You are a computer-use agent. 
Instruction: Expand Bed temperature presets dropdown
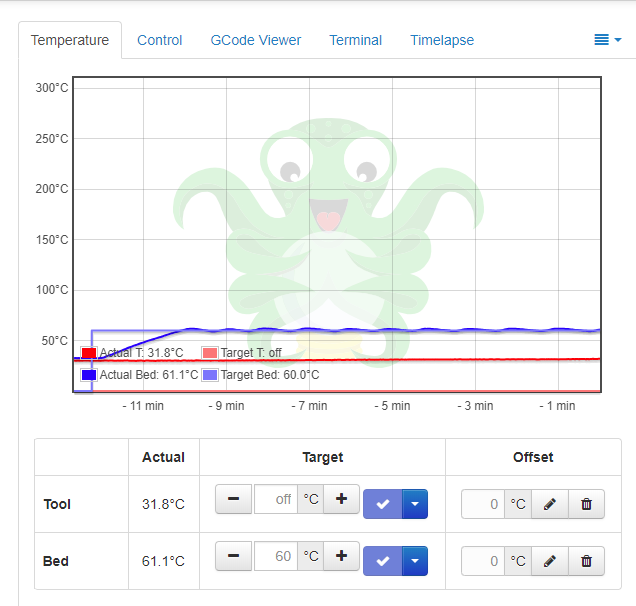click(x=415, y=561)
